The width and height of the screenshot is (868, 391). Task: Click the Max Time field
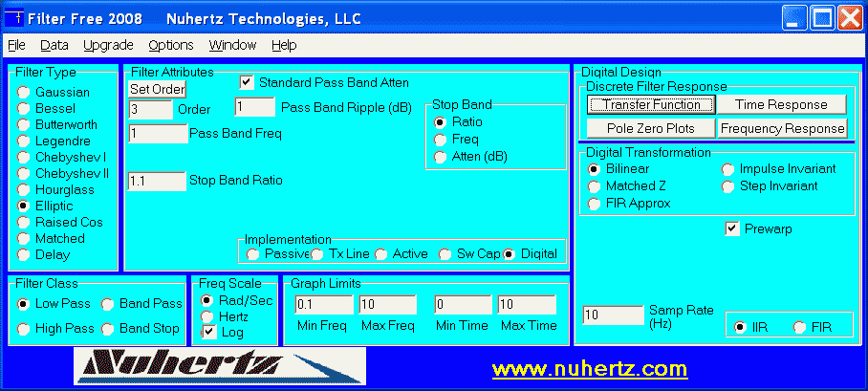point(527,305)
